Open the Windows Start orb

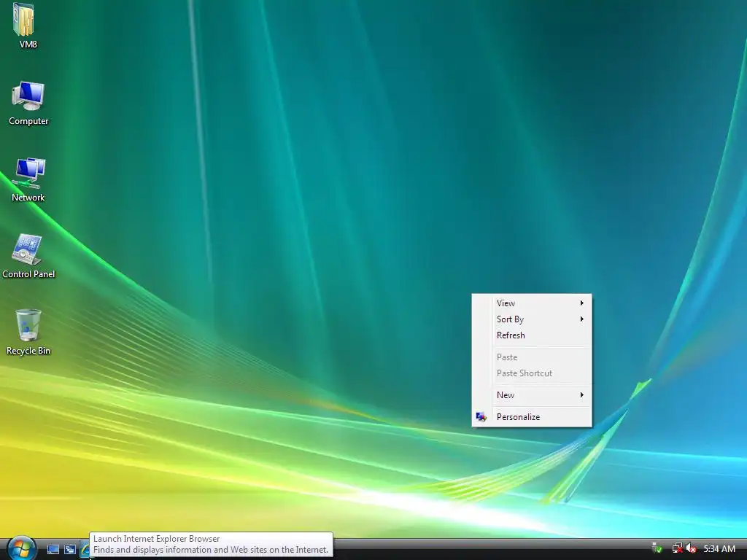click(21, 548)
